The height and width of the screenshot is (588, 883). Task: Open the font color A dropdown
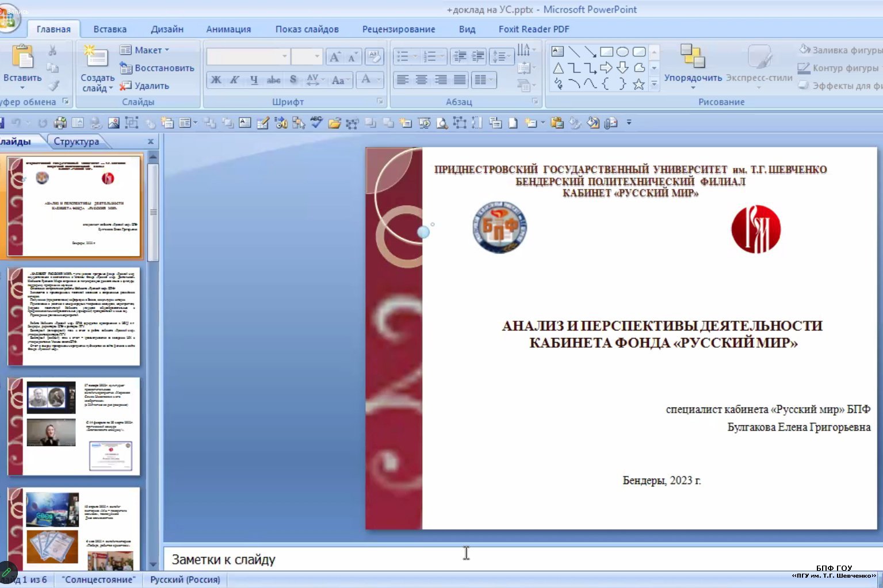pos(370,80)
